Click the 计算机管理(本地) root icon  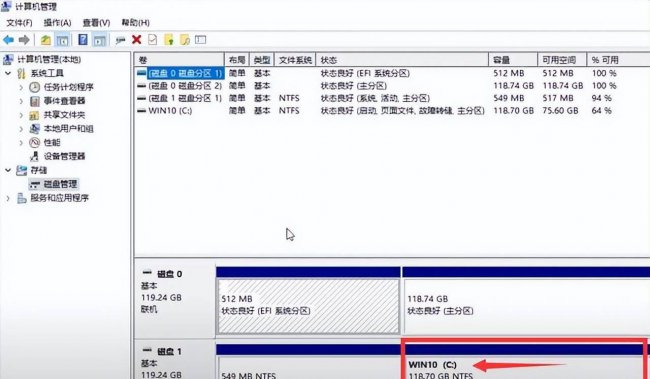8,60
